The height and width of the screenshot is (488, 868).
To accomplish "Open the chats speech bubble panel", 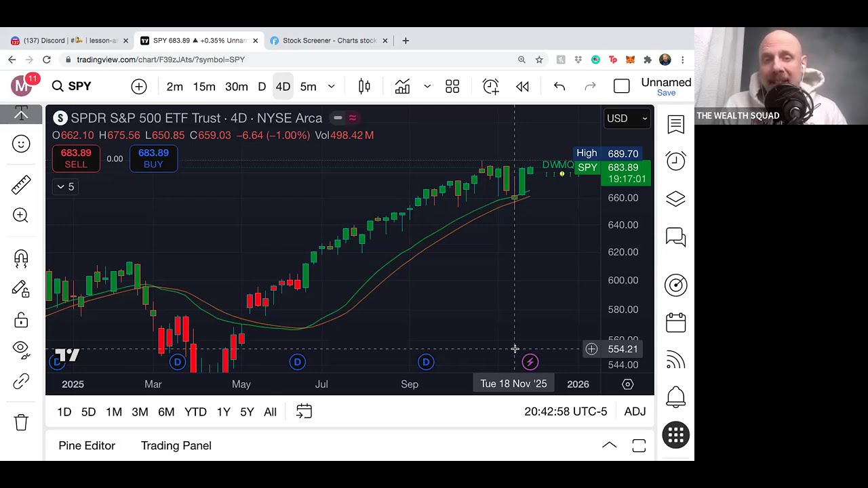I will 675,237.
